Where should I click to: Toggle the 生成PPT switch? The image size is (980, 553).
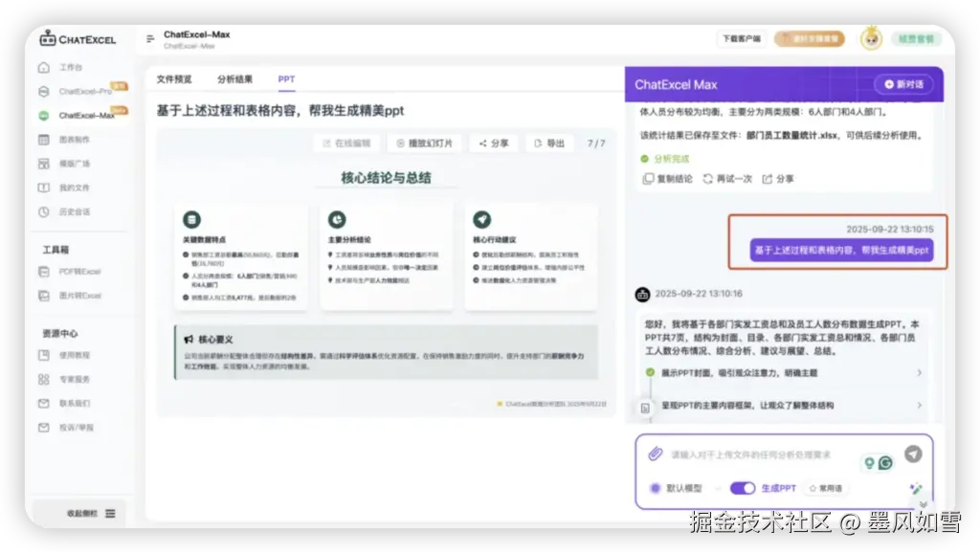point(743,488)
